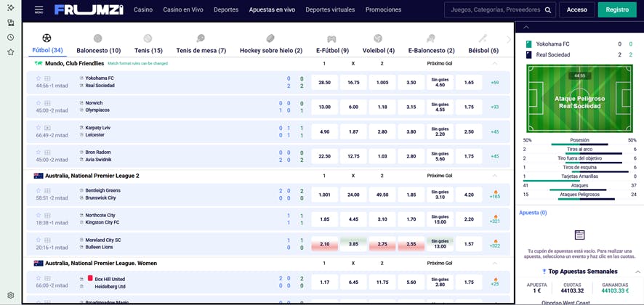
Task: Open the second sidebar icon below sparkle
Action: coord(11,23)
